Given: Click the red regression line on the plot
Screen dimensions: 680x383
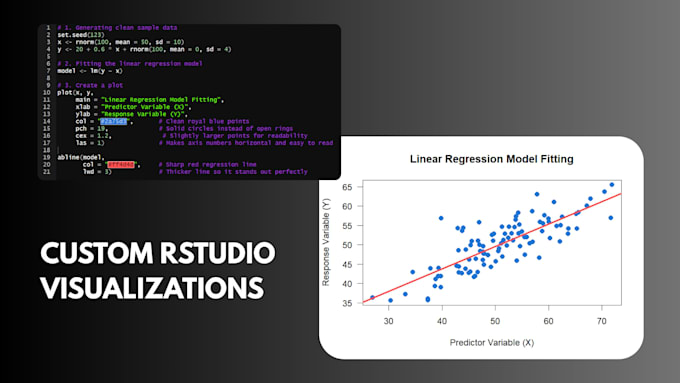Looking at the screenshot, I should tap(492, 249).
